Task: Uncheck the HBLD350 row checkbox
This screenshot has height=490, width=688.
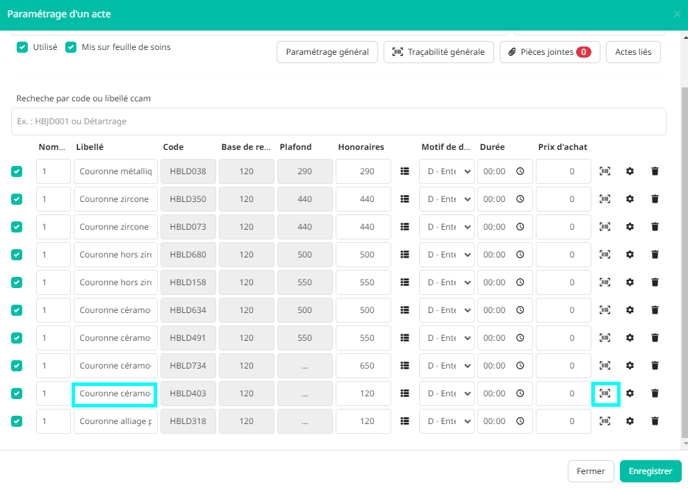Action: click(x=17, y=199)
